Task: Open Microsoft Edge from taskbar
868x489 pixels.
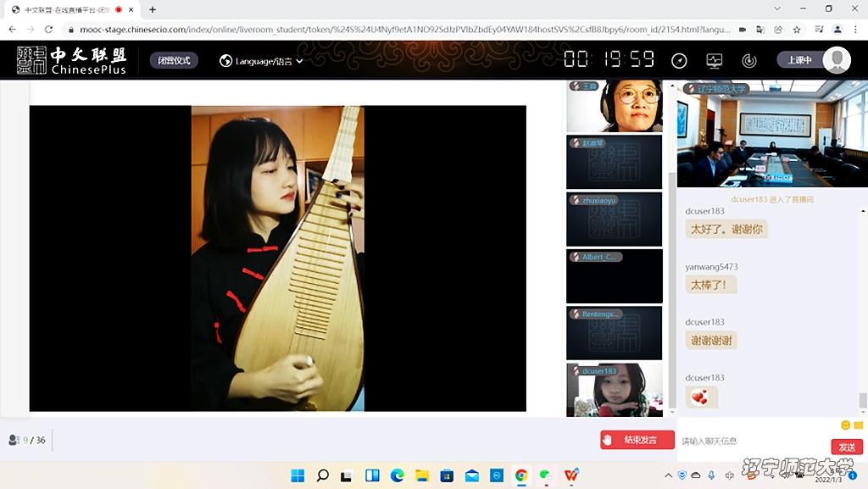Action: (397, 475)
